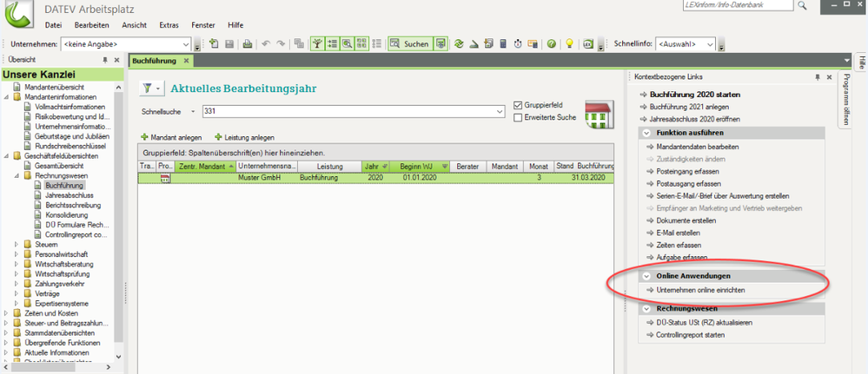Toggle the magnifier detail view icon
Screen dimensions: 868x374
[x=348, y=44]
